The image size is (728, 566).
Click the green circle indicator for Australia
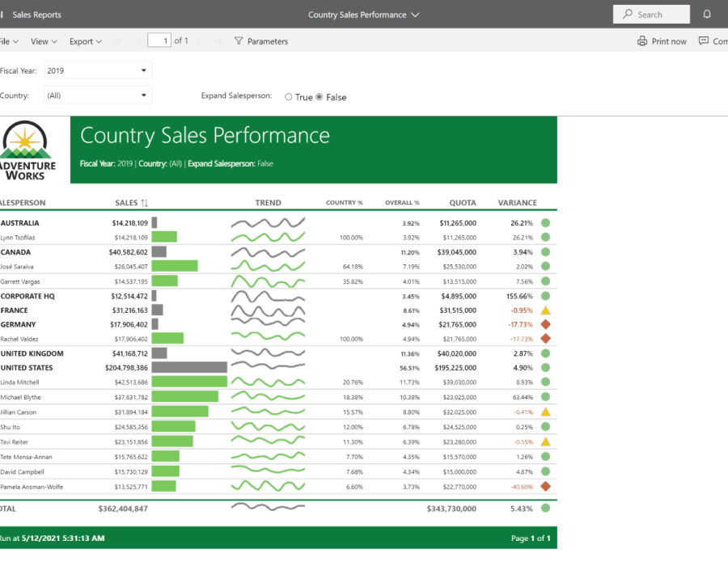(545, 223)
